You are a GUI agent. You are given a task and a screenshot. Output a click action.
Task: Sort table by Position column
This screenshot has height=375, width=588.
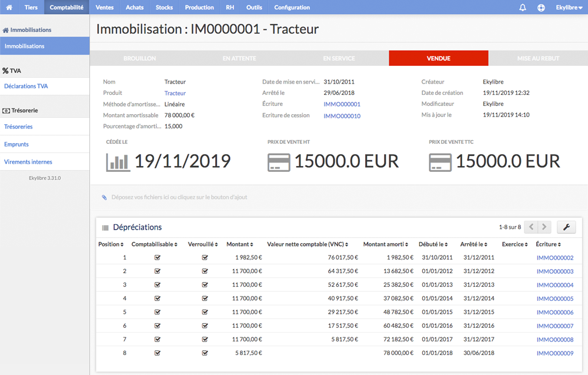[111, 244]
